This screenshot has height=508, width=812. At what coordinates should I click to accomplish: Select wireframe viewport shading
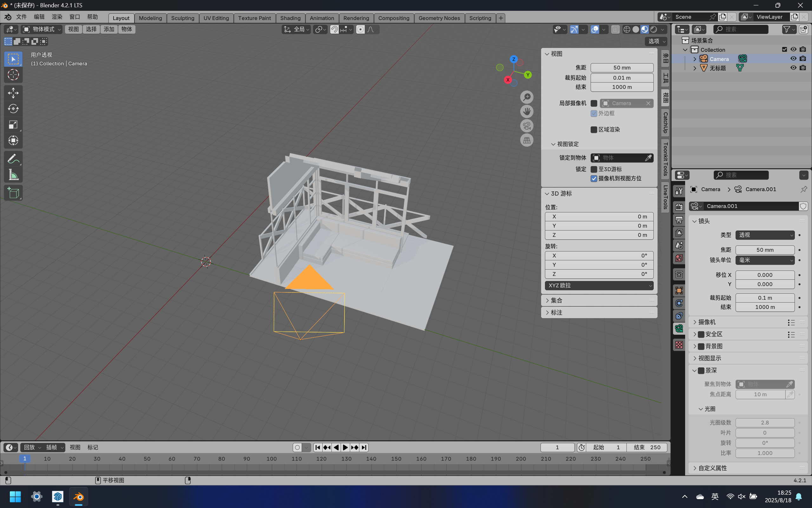(x=626, y=30)
